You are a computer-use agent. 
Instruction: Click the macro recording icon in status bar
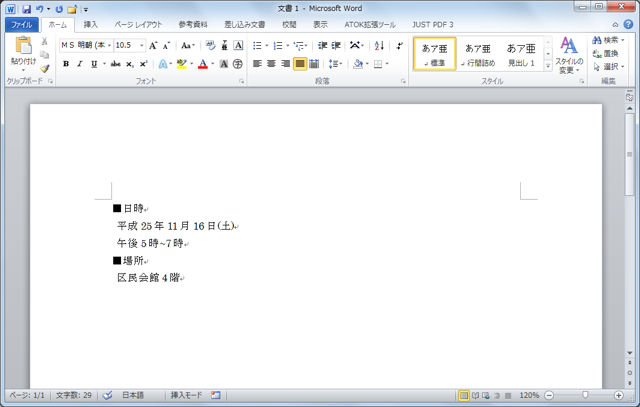pos(216,395)
